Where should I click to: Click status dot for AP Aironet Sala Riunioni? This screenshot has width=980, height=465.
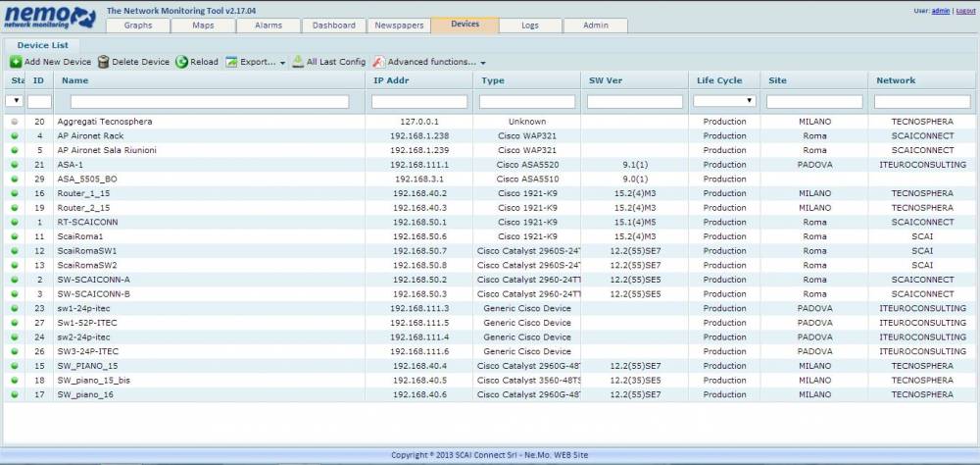15,150
